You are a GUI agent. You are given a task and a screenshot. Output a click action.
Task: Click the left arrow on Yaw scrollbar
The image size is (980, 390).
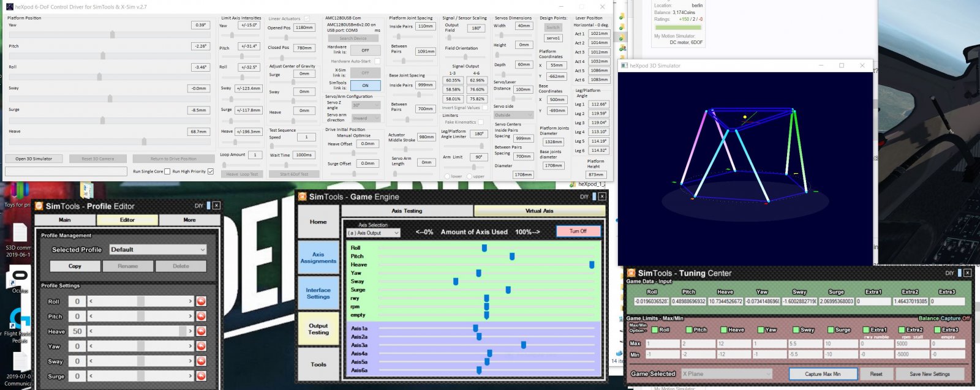tap(91, 346)
